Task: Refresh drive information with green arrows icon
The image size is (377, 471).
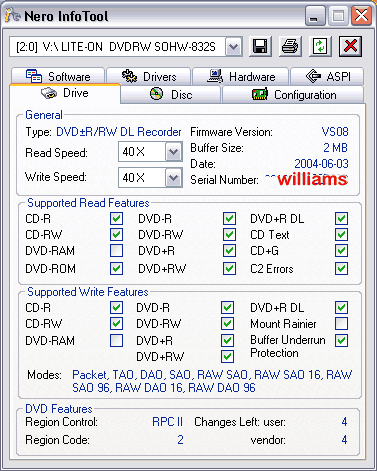Action: (320, 46)
